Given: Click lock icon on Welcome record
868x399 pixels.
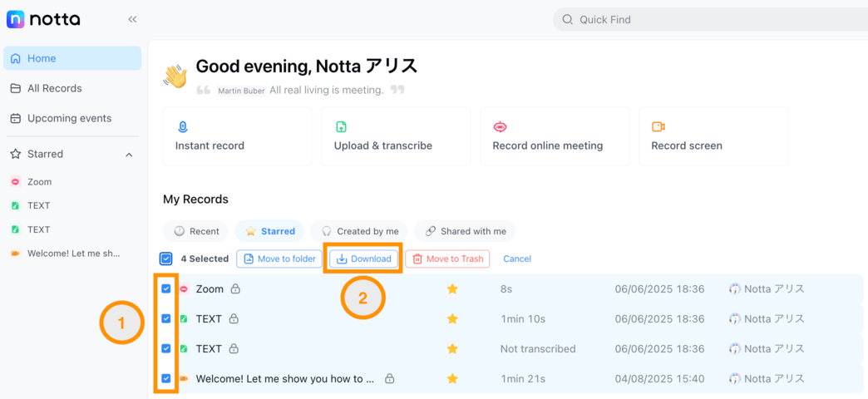Looking at the screenshot, I should click(390, 379).
